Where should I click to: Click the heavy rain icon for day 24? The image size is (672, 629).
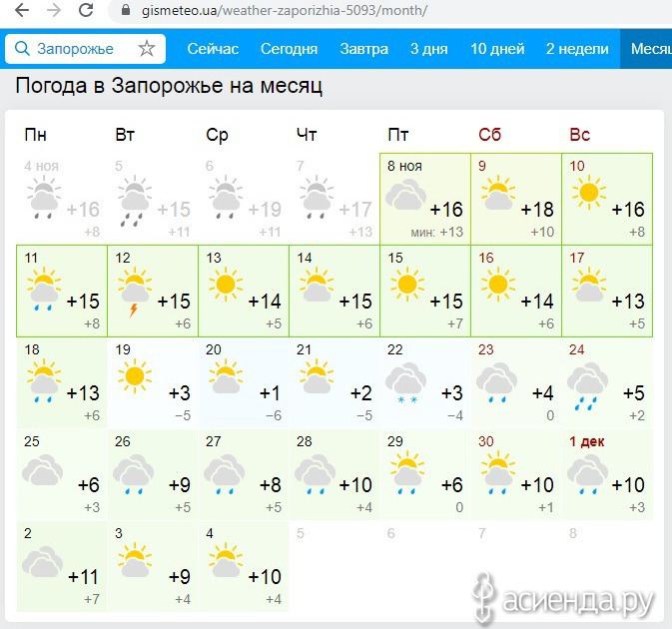tap(587, 386)
